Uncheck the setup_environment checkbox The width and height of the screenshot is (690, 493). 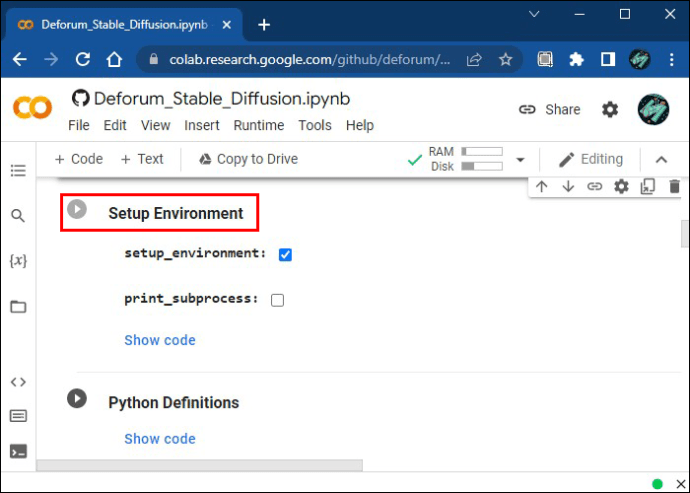pos(285,254)
